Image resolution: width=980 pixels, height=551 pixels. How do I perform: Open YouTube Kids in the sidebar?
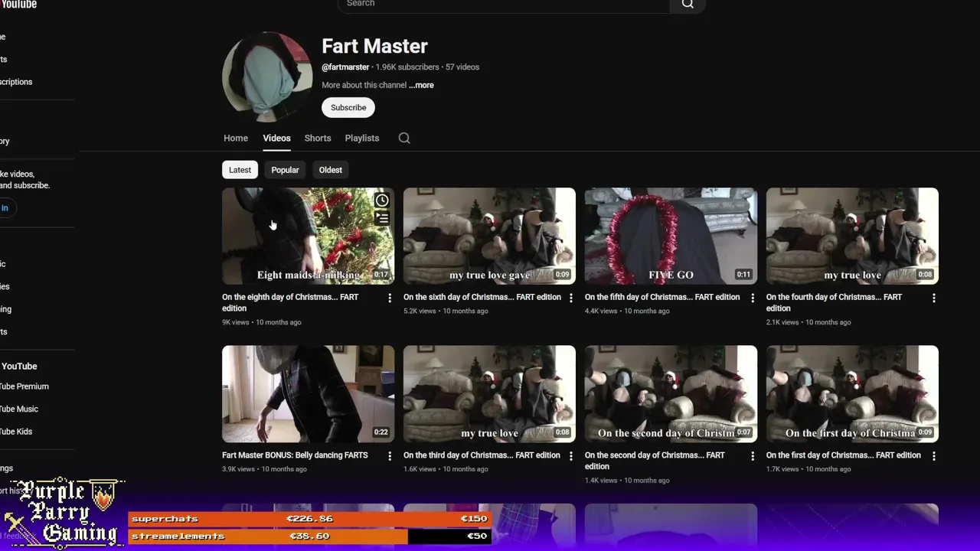point(16,432)
